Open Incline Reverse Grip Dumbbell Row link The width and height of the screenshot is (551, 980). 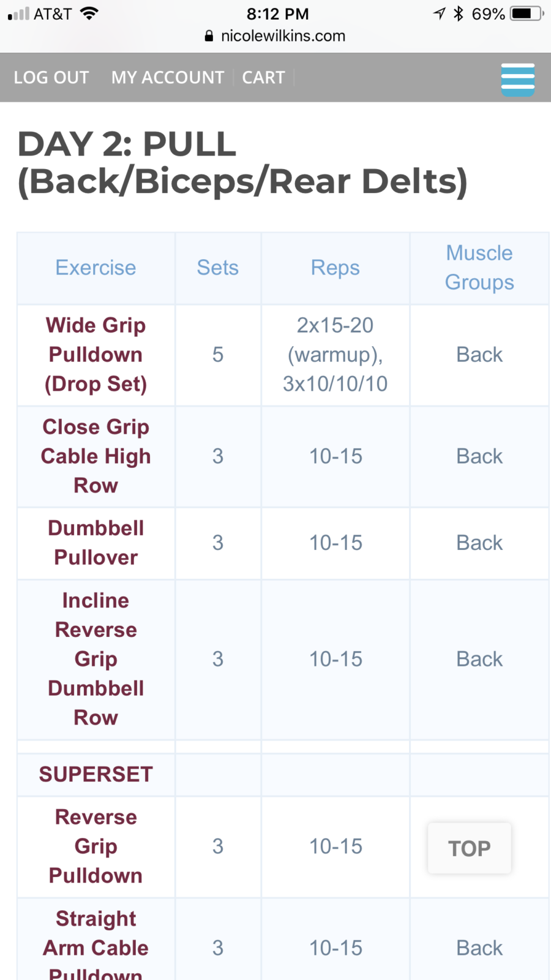coord(96,659)
